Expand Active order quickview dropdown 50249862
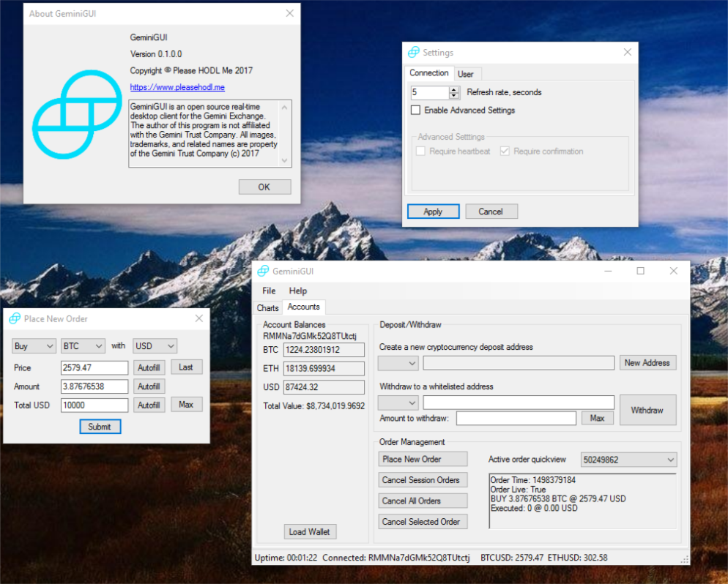Screen dimensions: 728x584 (x=628, y=460)
